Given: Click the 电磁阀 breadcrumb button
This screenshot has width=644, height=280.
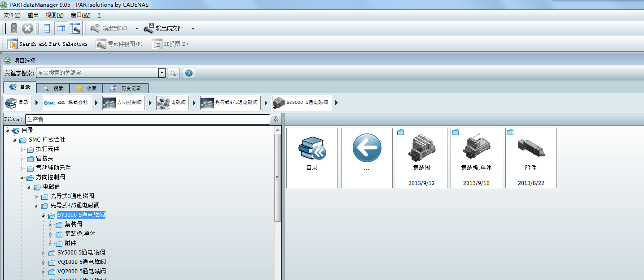Looking at the screenshot, I should (172, 103).
